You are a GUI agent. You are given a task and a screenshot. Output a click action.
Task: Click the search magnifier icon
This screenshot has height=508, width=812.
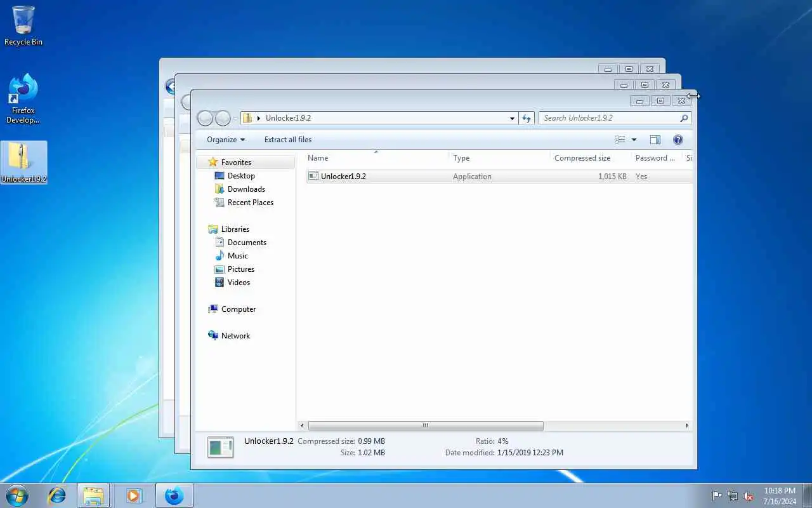pos(684,118)
